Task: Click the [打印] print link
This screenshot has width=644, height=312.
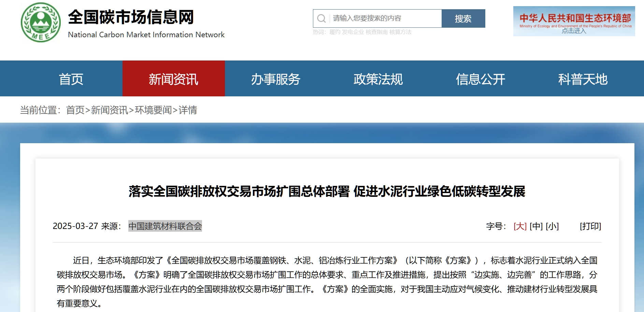Action: [x=590, y=226]
